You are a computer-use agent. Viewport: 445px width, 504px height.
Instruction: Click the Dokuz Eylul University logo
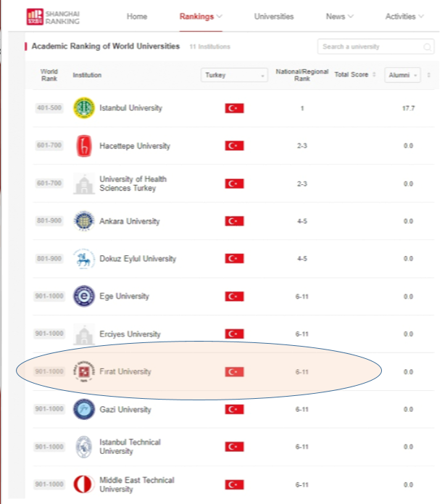(x=84, y=258)
